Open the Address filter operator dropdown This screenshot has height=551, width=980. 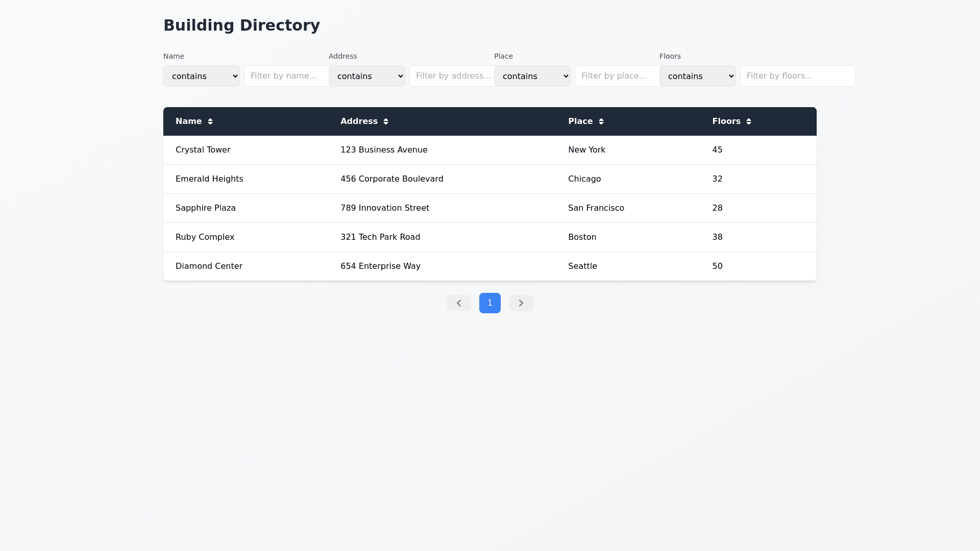(367, 76)
